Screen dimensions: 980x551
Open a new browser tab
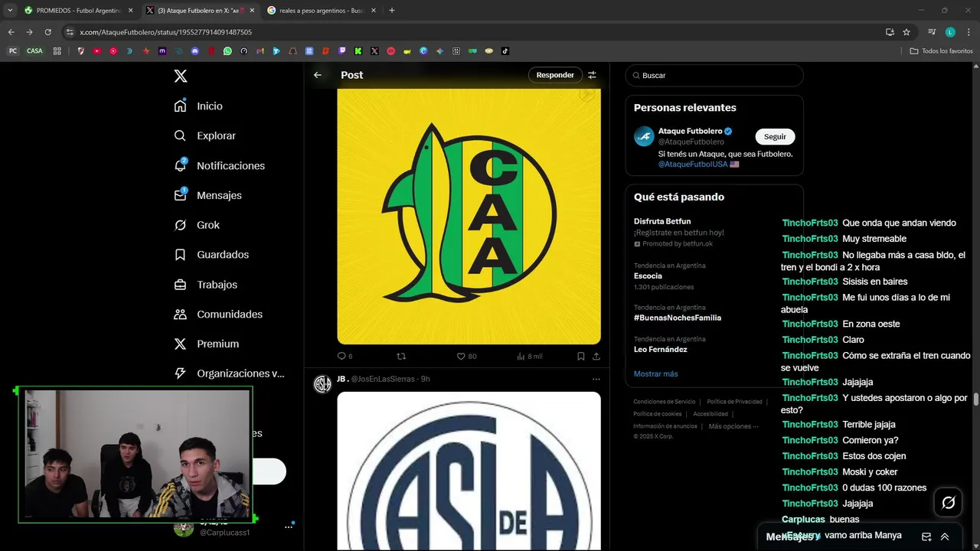click(392, 11)
